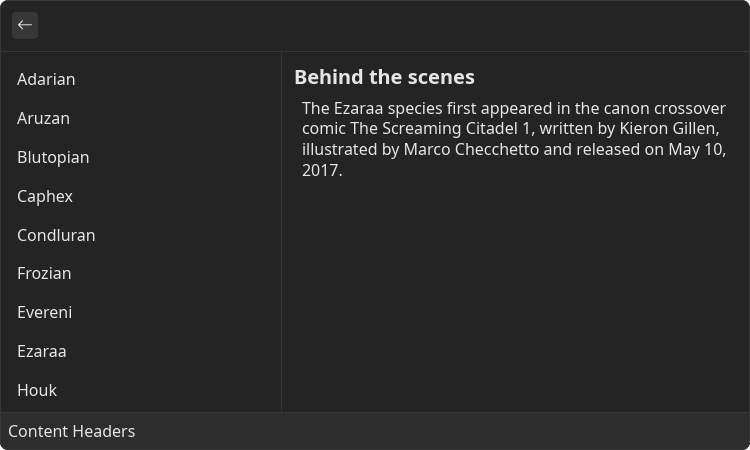Open the Houk entry
This screenshot has height=450, width=750.
(x=141, y=390)
